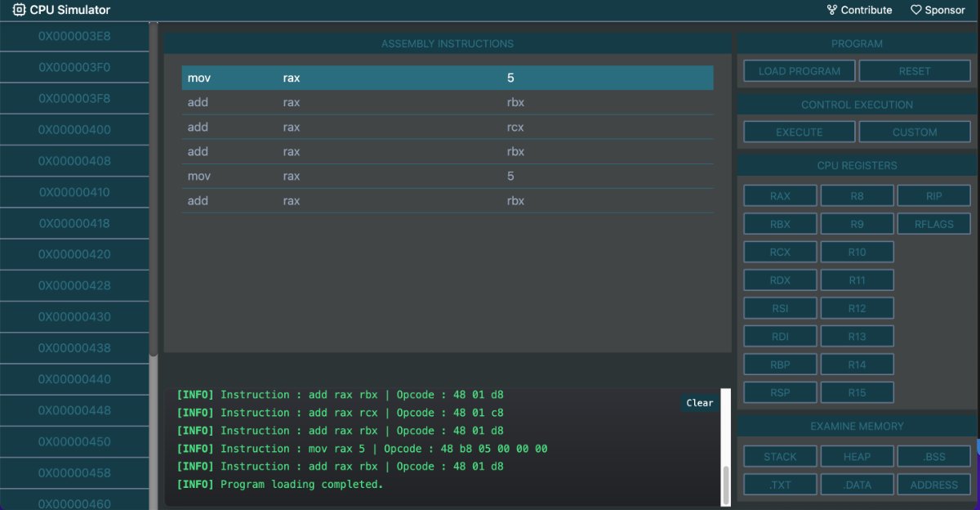Show the RAX register value
Image resolution: width=980 pixels, height=510 pixels.
pos(780,195)
